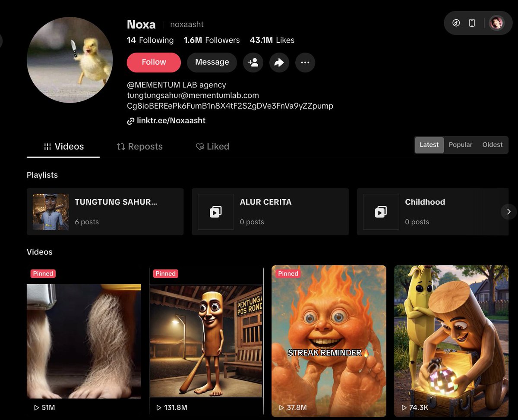Click the play icon beside 51M views
Screen dimensions: 518x420
[x=36, y=407]
